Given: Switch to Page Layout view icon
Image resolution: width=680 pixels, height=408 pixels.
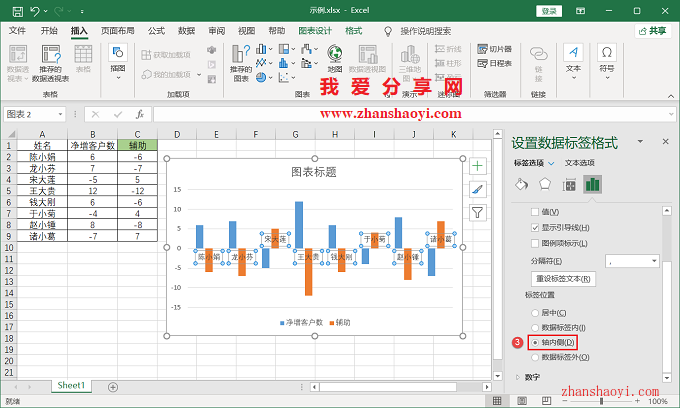Looking at the screenshot, I should click(522, 401).
